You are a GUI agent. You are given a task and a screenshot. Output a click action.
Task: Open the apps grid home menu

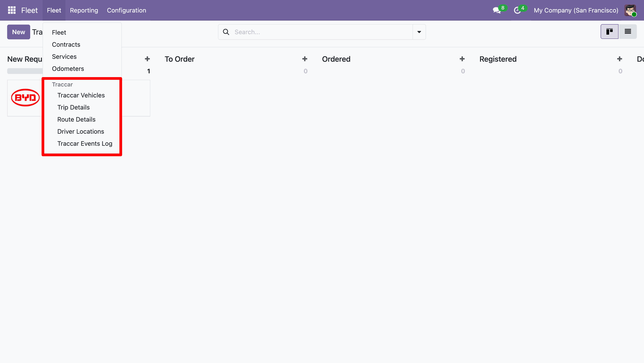[x=12, y=10]
